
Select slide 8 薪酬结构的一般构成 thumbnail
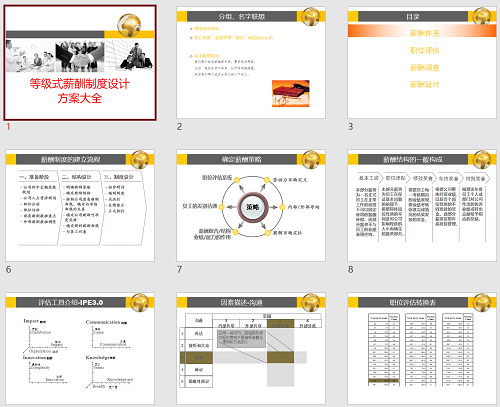click(x=422, y=205)
